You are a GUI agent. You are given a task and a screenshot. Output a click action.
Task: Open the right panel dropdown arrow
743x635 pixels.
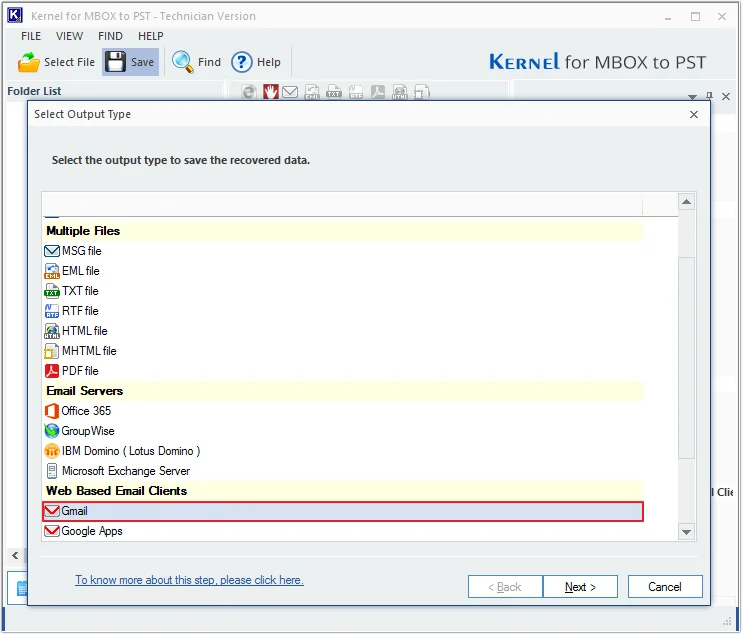point(692,97)
